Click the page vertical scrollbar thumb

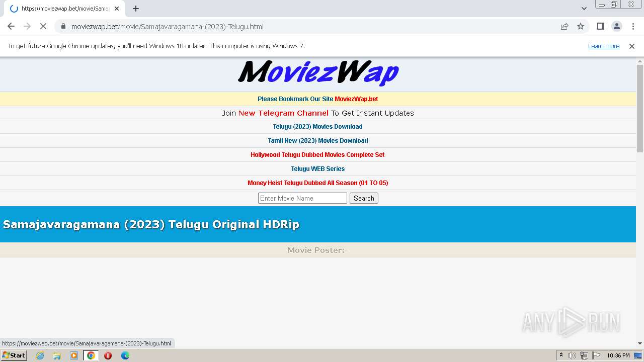pos(640,108)
